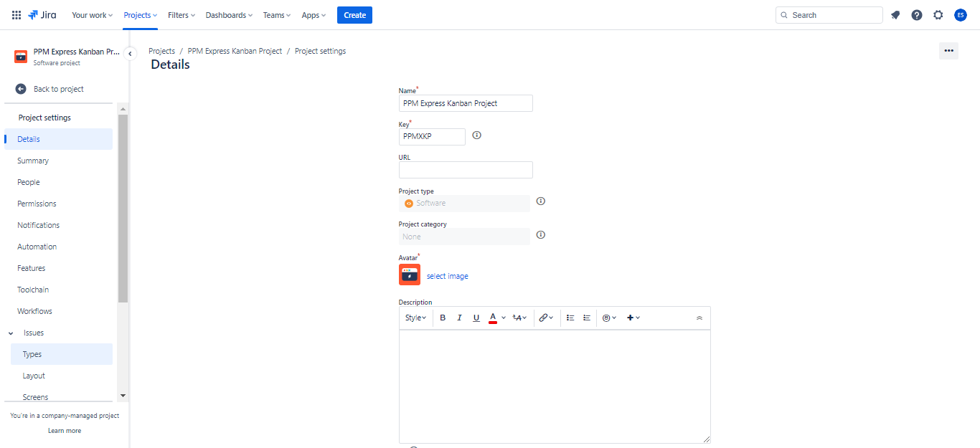Click the Key input field

click(x=432, y=136)
